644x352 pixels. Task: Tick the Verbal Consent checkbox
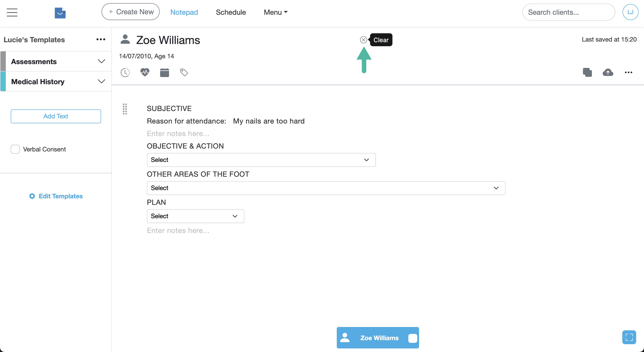tap(15, 149)
